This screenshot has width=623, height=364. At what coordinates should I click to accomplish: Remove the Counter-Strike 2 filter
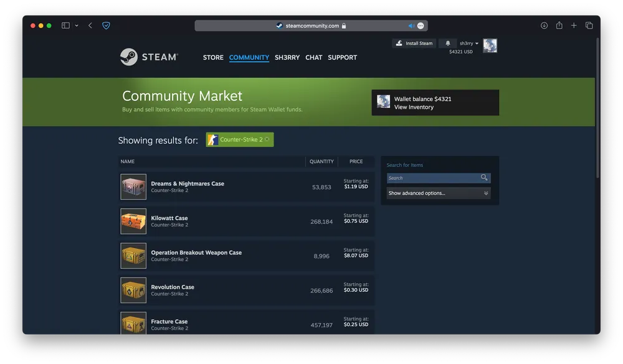pyautogui.click(x=267, y=139)
